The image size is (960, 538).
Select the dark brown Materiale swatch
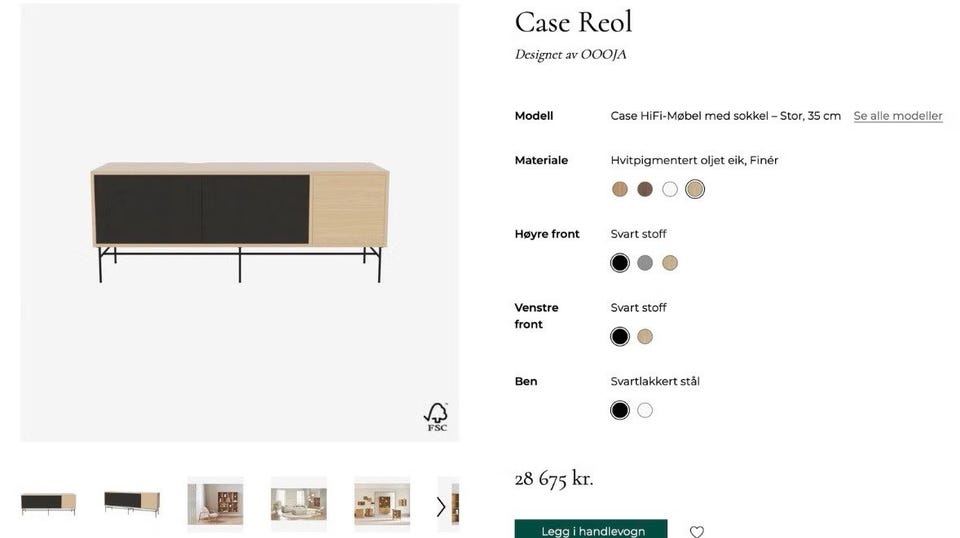click(645, 189)
